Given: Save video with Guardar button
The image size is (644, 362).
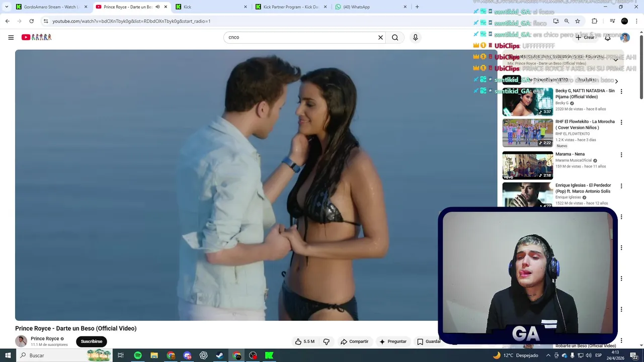Looking at the screenshot, I should pos(429,341).
